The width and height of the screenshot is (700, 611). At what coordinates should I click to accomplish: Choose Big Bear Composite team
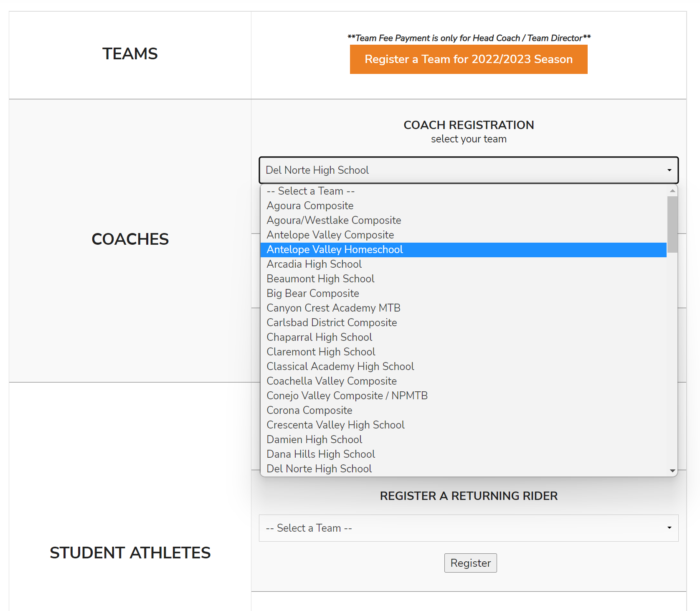coord(313,294)
